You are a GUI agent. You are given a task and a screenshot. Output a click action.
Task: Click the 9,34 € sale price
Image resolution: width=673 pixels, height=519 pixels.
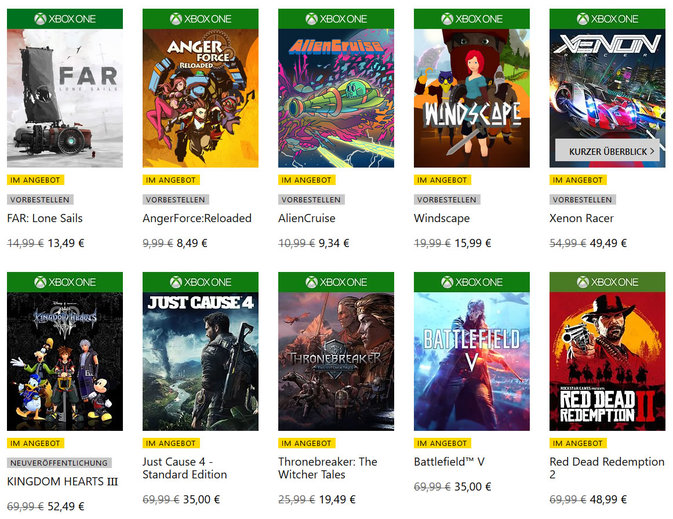tap(334, 243)
